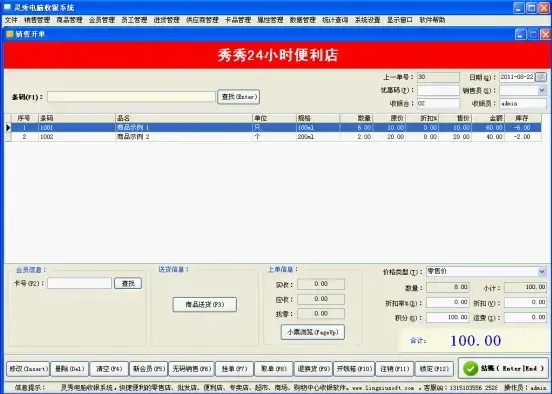Expand the 销售员 dropdown

point(542,90)
